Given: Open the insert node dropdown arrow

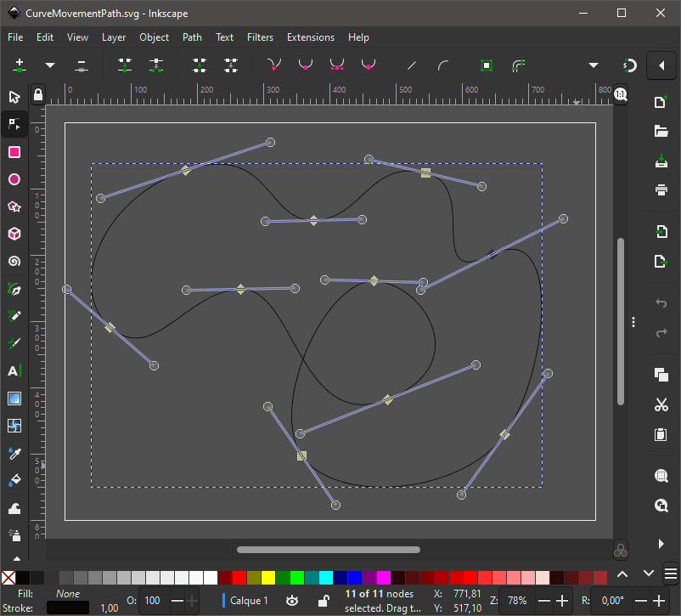Looking at the screenshot, I should [x=50, y=65].
